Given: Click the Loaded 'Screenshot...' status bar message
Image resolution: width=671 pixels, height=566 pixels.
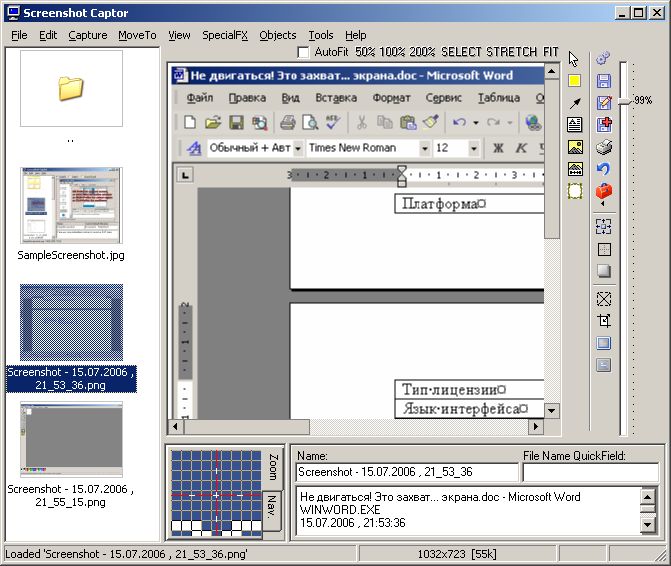Looking at the screenshot, I should point(126,554).
